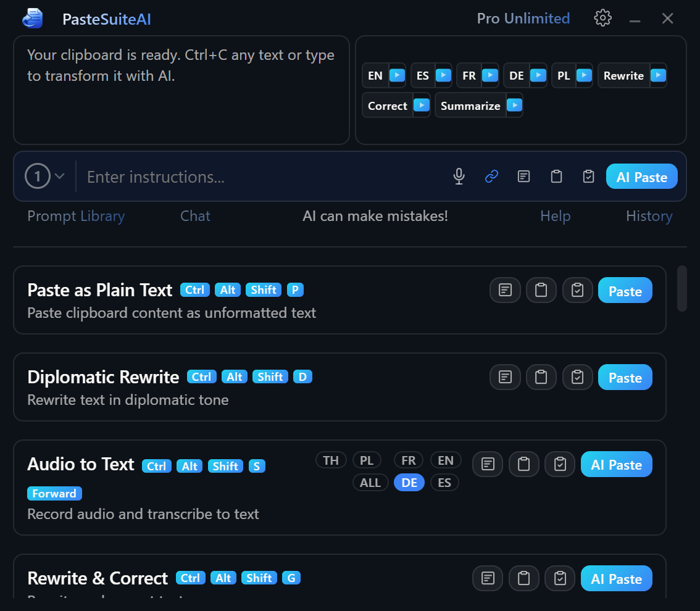
Task: Click the circled number 1 slot indicator
Action: (38, 177)
